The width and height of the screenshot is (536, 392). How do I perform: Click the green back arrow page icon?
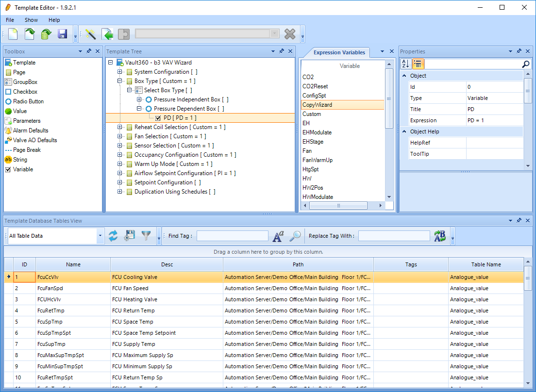[108, 34]
